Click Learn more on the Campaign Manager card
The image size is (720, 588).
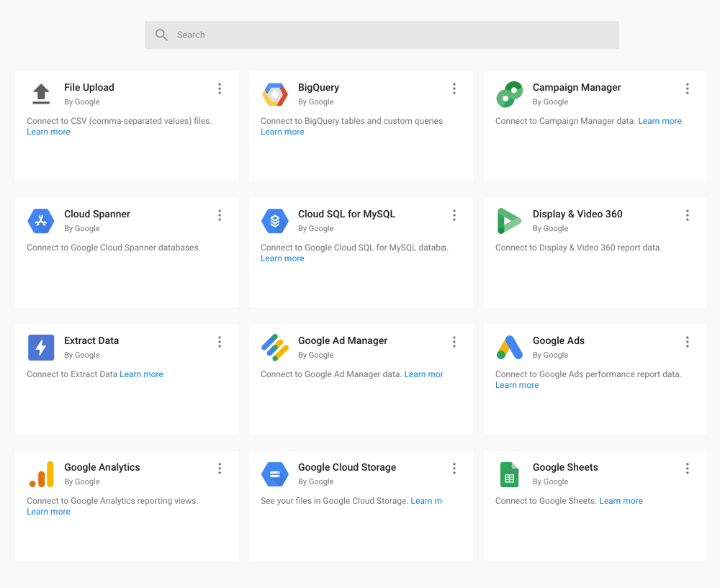660,120
